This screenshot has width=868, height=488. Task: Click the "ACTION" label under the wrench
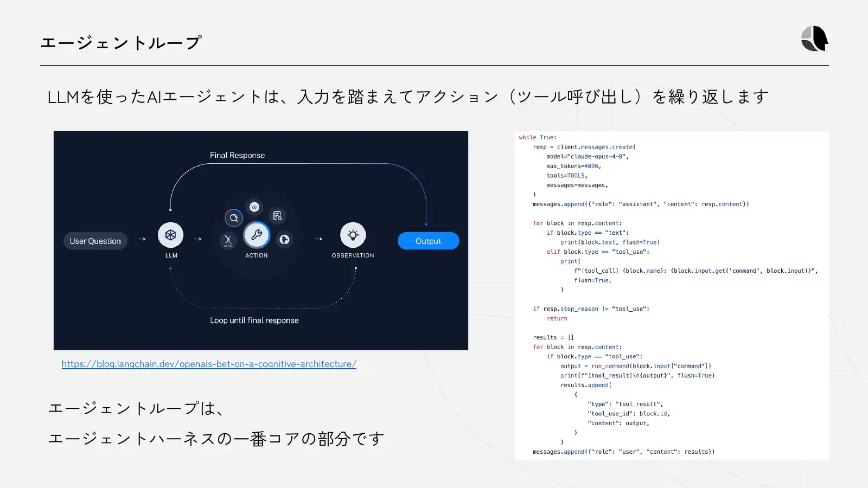point(257,255)
